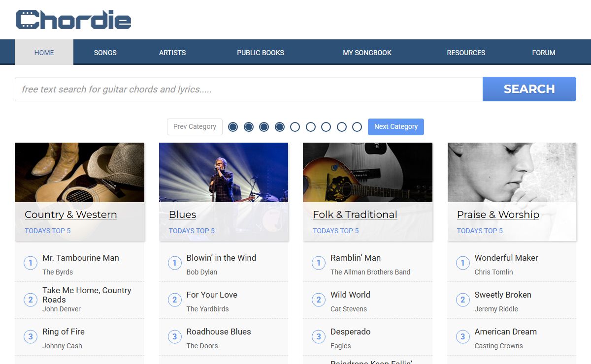591x364 pixels.
Task: Select the ninth category pagination dot
Action: coord(357,127)
